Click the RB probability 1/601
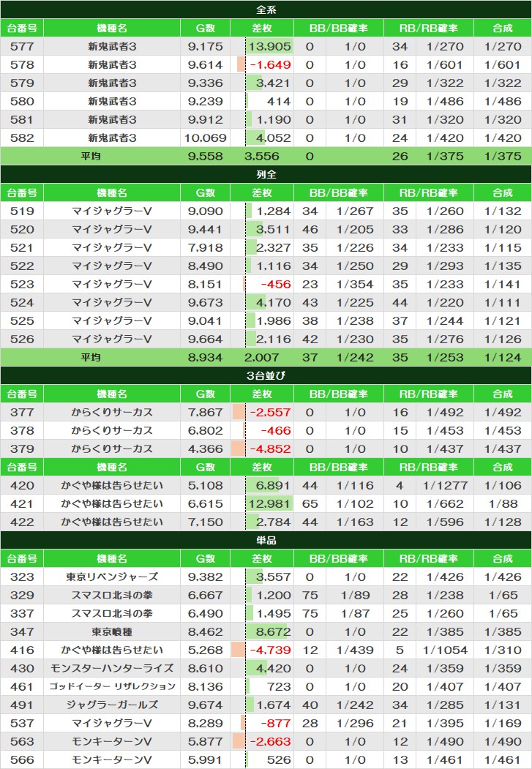Image resolution: width=532 pixels, height=769 pixels. (x=445, y=64)
